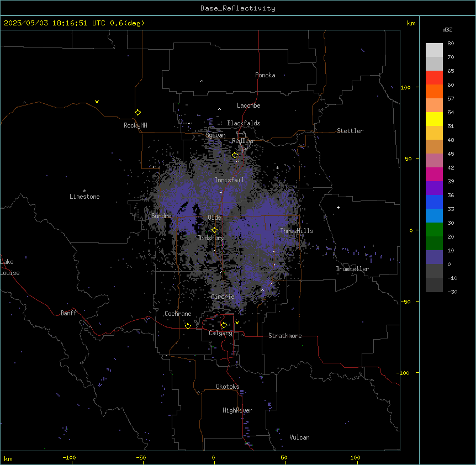Click the yellow V marker northwest of RockyMH
Screen dimensions: 476x465
(97, 102)
